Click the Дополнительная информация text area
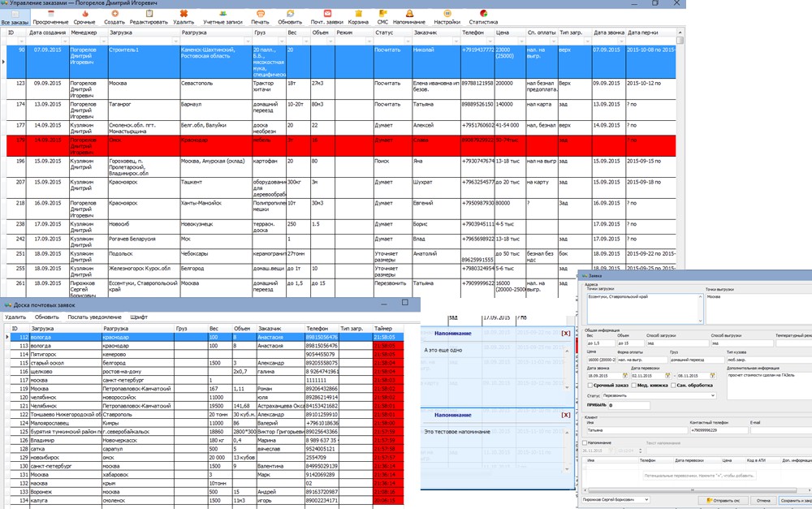Image resolution: width=812 pixels, height=509 pixels. click(x=769, y=386)
